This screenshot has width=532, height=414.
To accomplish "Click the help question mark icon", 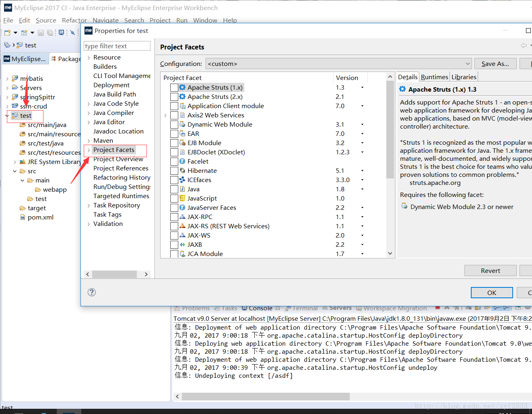I will click(x=92, y=292).
